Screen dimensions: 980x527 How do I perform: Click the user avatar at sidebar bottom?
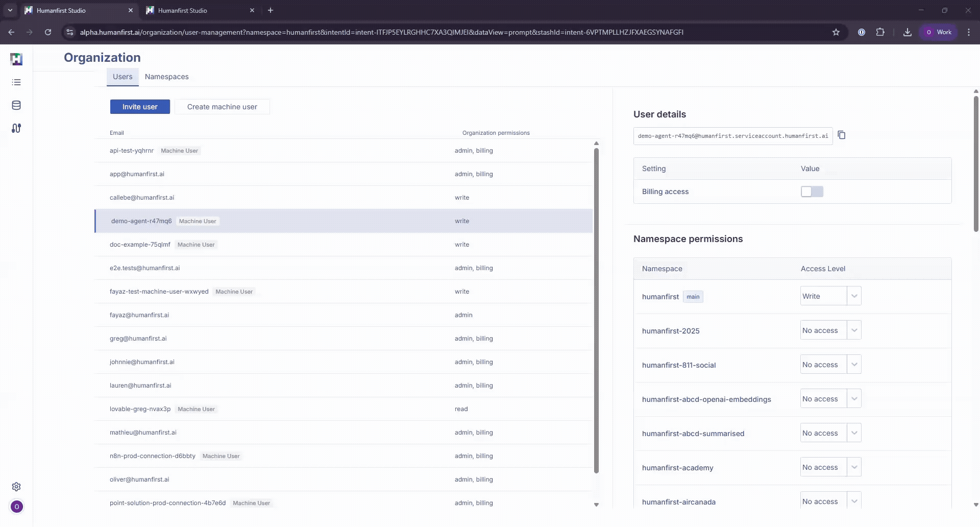point(16,507)
